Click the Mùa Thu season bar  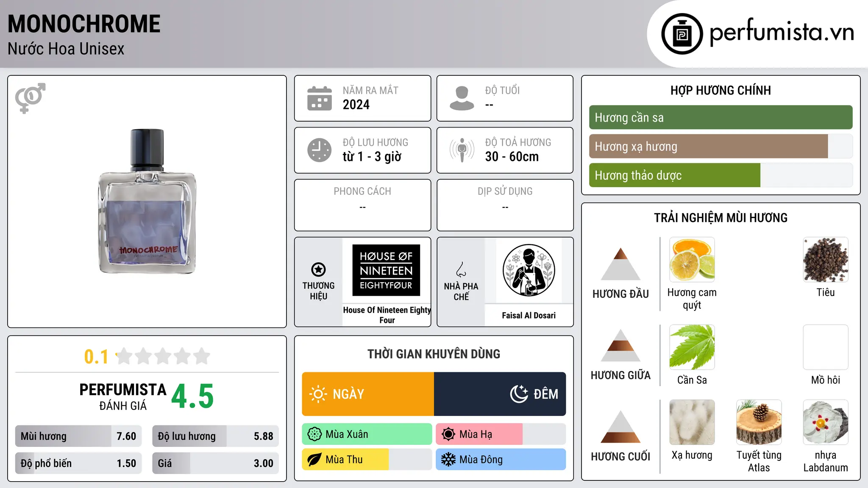[367, 460]
